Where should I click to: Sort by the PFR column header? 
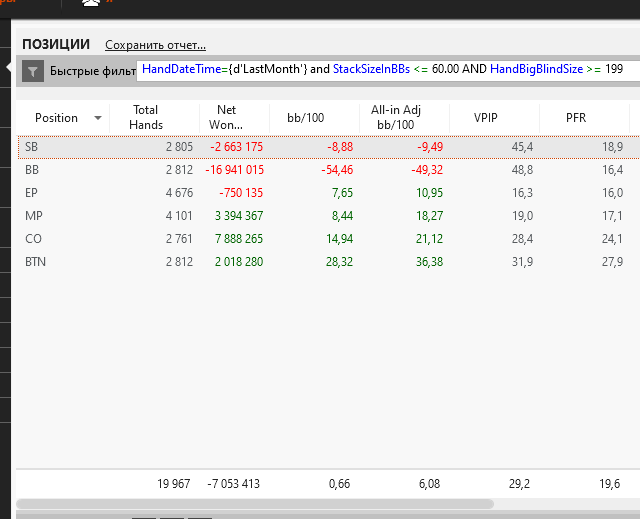[x=576, y=118]
